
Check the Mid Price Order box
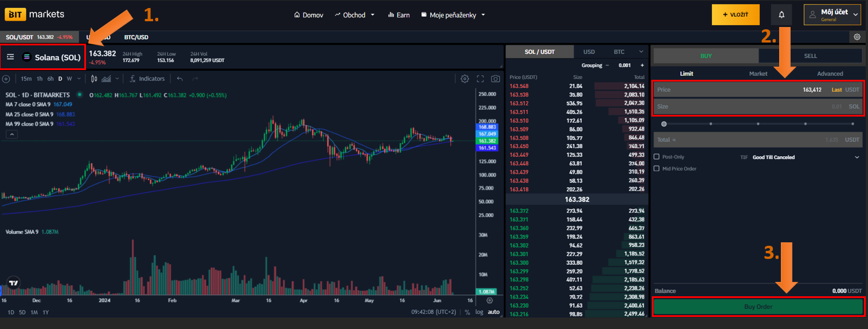pos(657,169)
